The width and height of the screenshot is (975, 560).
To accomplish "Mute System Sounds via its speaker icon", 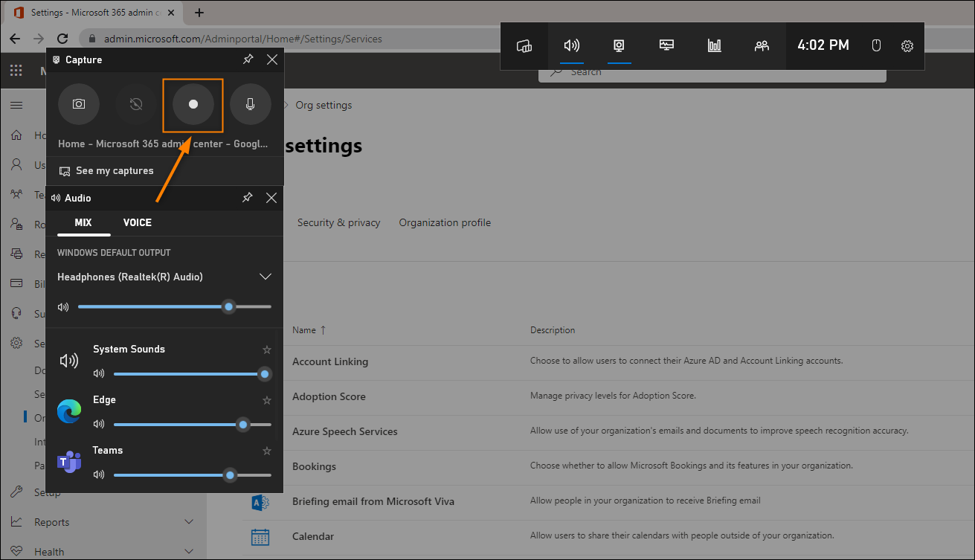I will [x=99, y=373].
